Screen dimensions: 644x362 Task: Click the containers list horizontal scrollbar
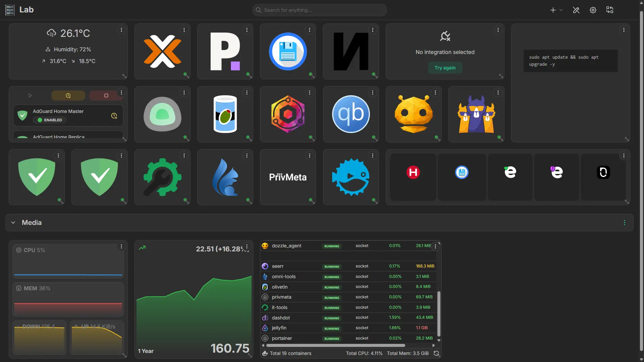click(335, 345)
